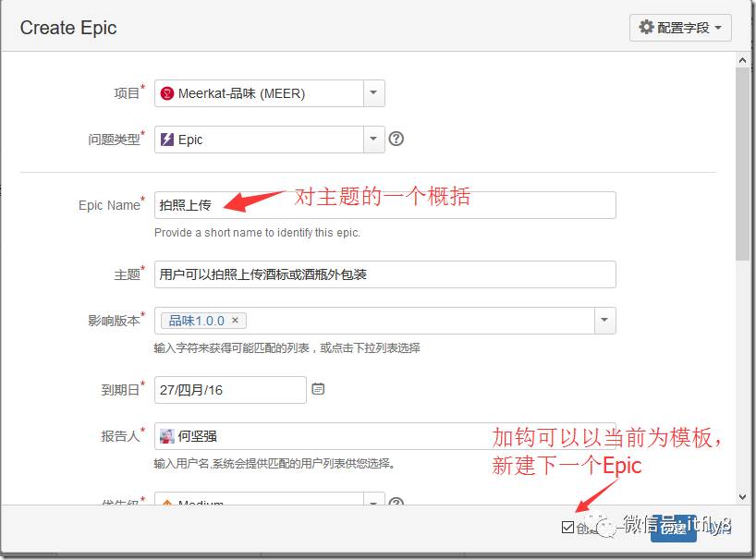Viewport: 756px width, 560px height.
Task: Click the gear icon in 配置字段 button
Action: pos(646,27)
